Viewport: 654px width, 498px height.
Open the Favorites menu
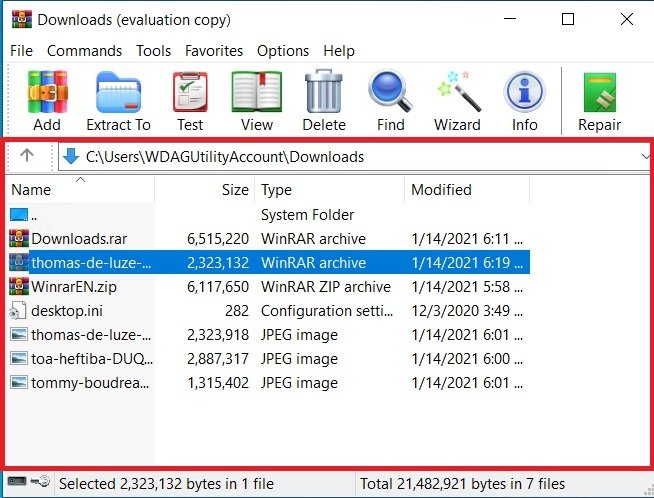214,51
